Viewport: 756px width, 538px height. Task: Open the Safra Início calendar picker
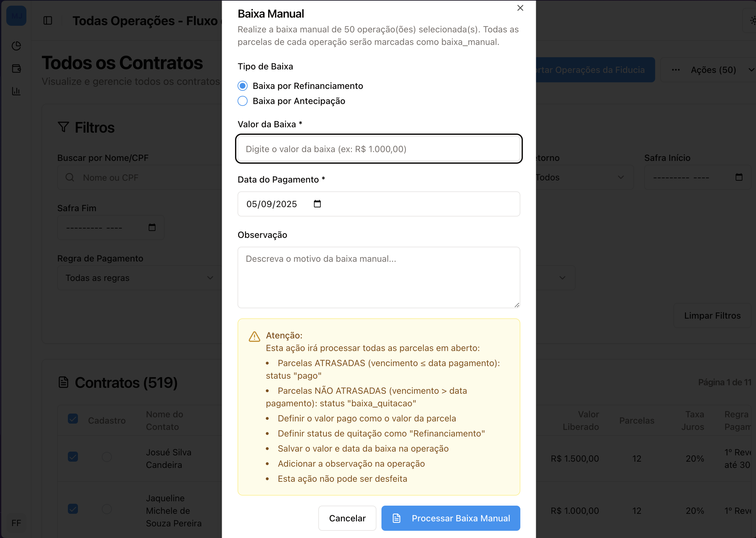coord(738,177)
